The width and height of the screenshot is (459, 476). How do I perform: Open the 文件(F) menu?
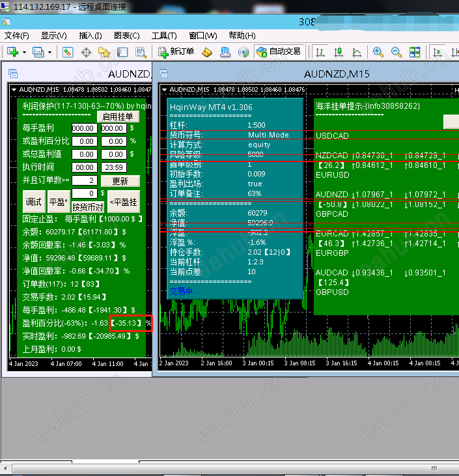tap(17, 36)
